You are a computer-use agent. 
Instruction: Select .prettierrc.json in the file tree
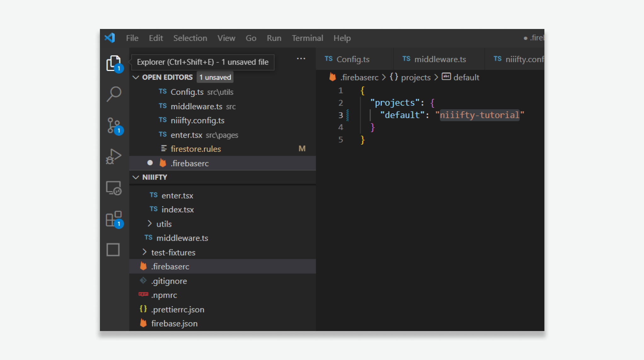[x=223, y=309]
